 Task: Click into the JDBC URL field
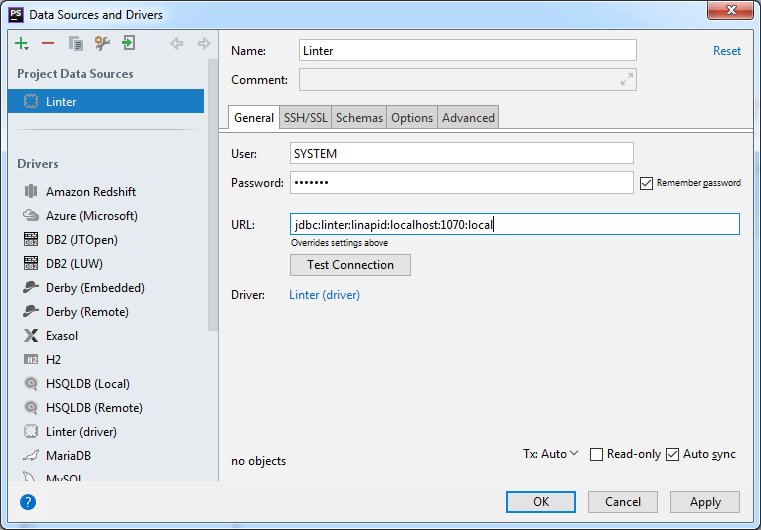point(514,224)
